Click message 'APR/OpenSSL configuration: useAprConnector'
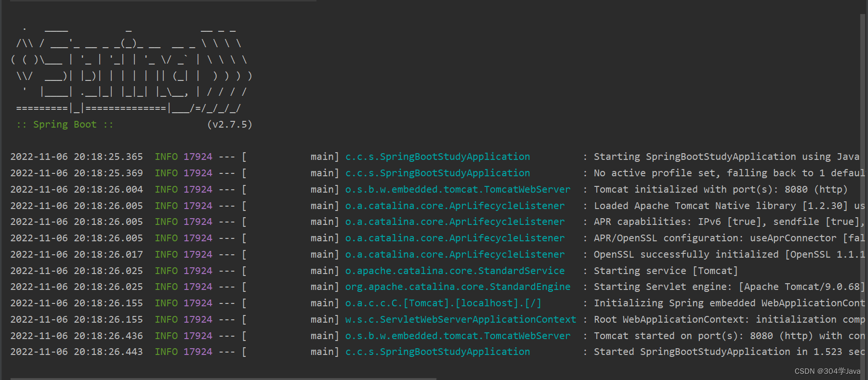 (x=715, y=238)
